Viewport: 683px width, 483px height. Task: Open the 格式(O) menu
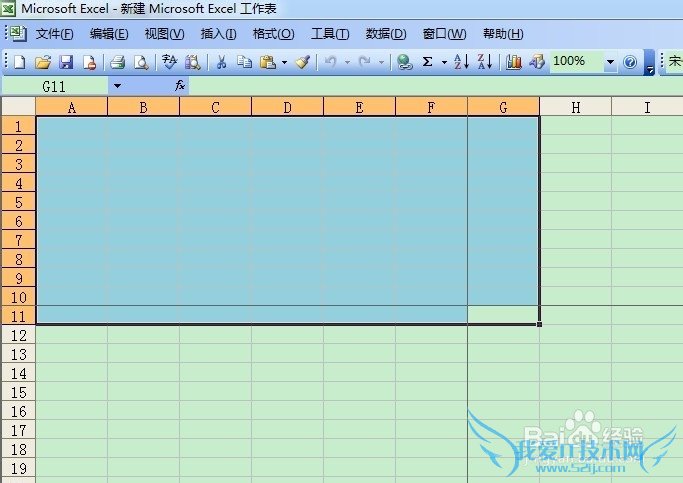tap(274, 34)
